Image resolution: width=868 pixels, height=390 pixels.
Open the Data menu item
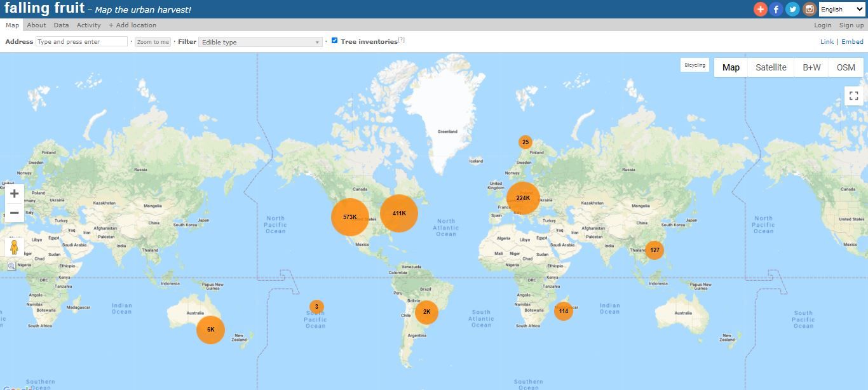[x=61, y=25]
